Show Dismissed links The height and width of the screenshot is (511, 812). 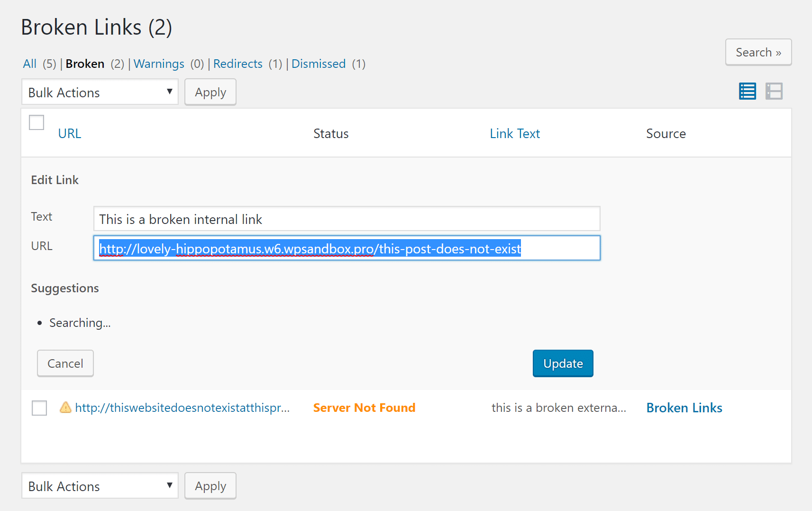[318, 63]
